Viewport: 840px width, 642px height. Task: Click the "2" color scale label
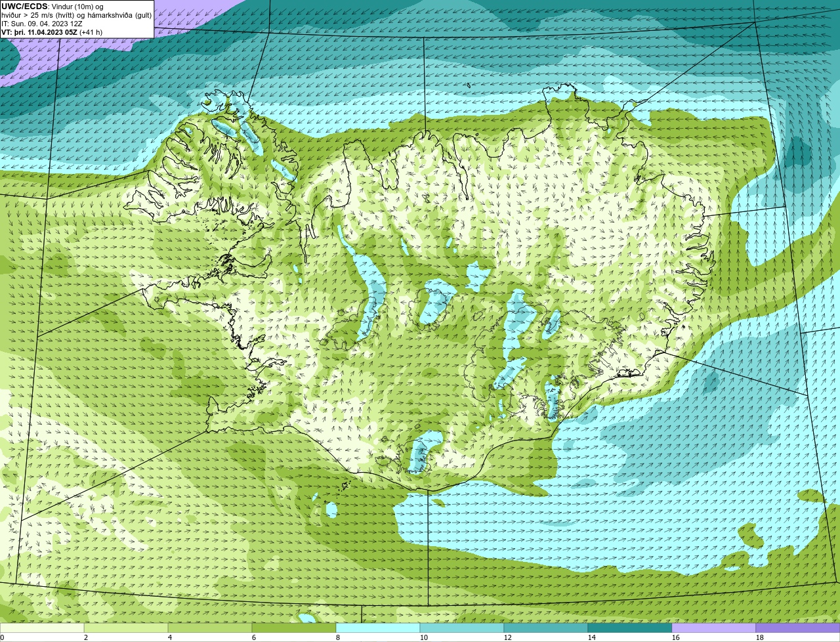(x=86, y=637)
